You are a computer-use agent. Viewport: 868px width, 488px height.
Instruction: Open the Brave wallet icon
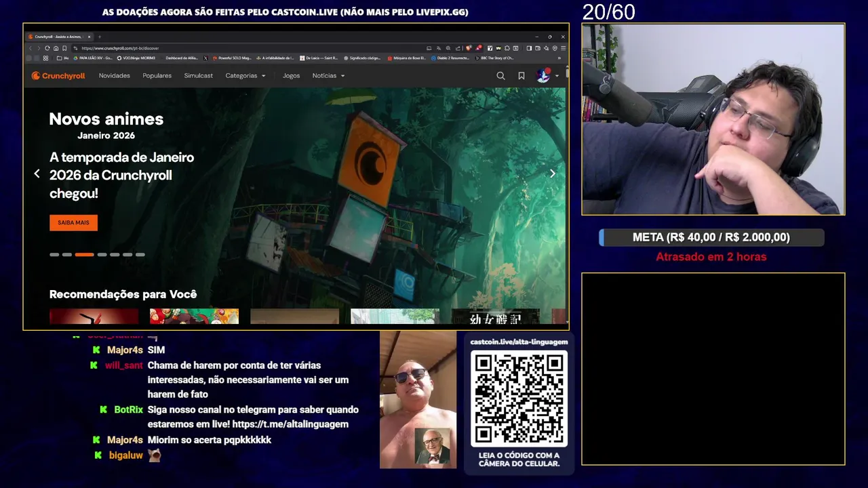538,48
